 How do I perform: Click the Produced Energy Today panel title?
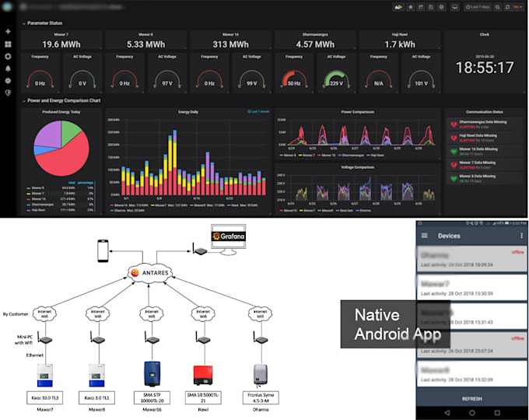[x=61, y=112]
